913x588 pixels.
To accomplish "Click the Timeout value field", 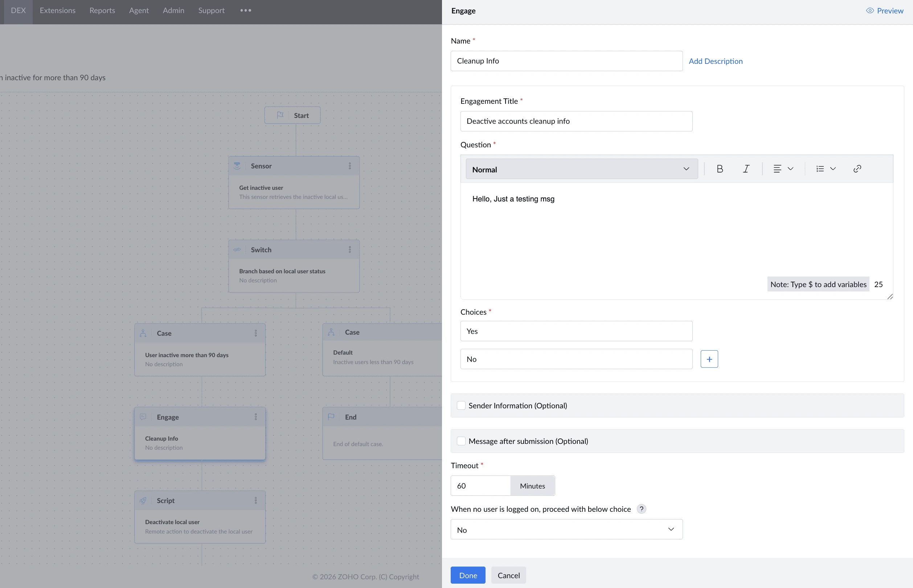I will (480, 486).
